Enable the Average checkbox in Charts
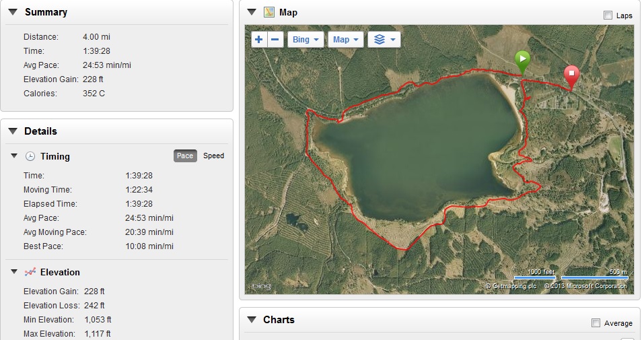The height and width of the screenshot is (340, 644). 596,323
